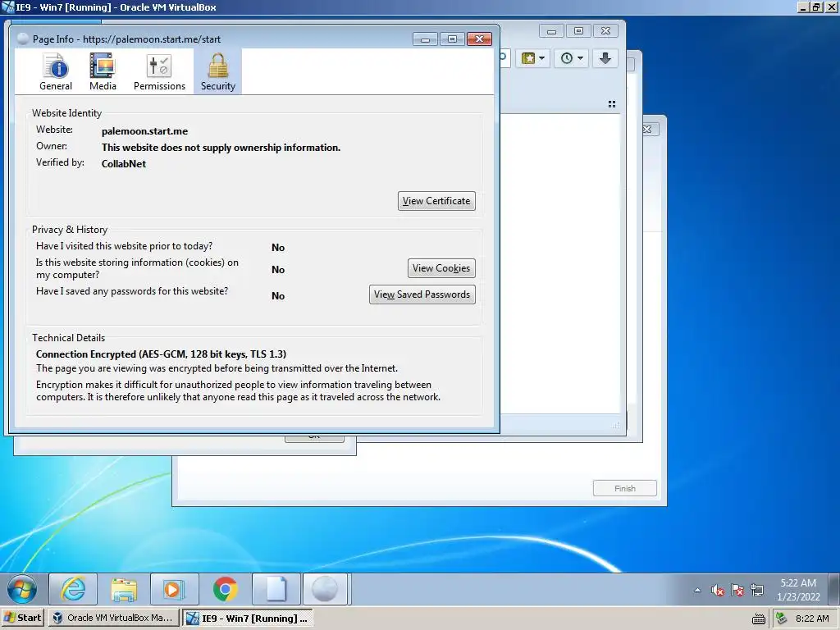Image resolution: width=840 pixels, height=630 pixels.
Task: Show hidden tray icons arrow
Action: (x=697, y=591)
